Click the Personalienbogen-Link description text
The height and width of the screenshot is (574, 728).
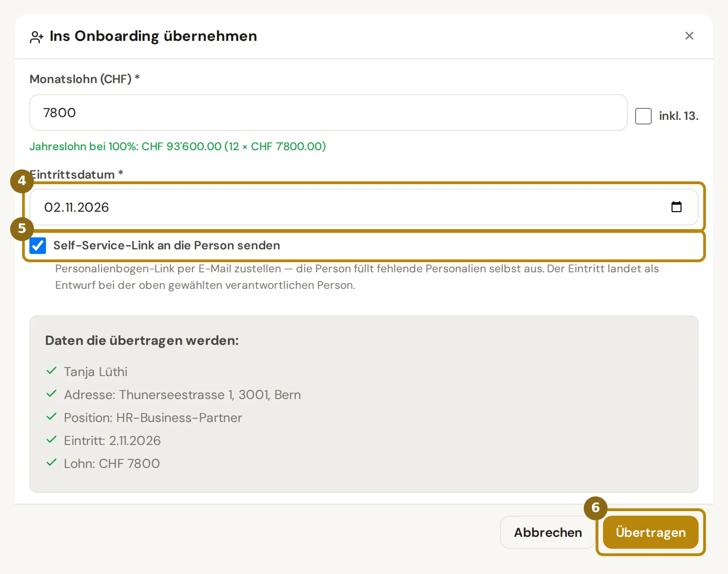coord(357,277)
